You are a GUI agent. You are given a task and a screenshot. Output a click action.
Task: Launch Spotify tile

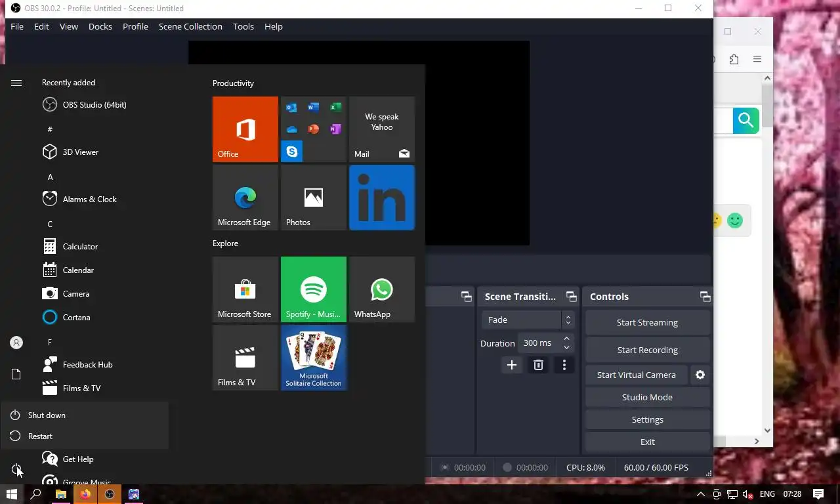pyautogui.click(x=314, y=289)
